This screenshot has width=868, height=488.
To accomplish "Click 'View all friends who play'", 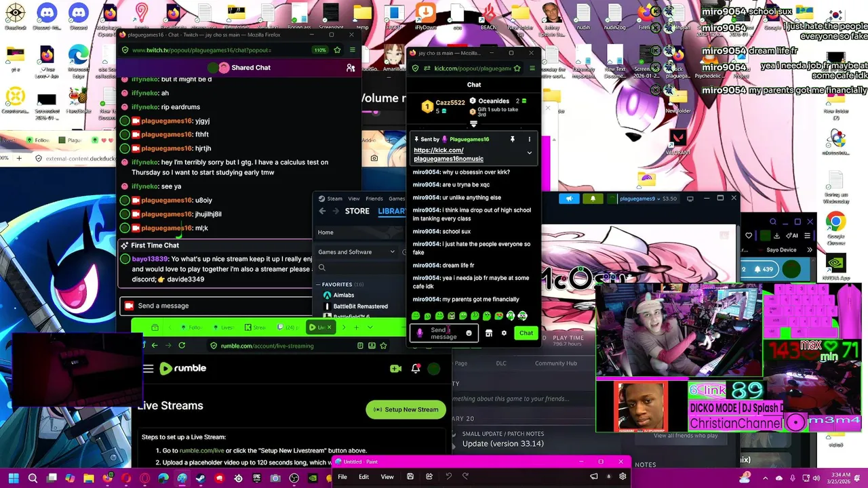I will (x=686, y=435).
